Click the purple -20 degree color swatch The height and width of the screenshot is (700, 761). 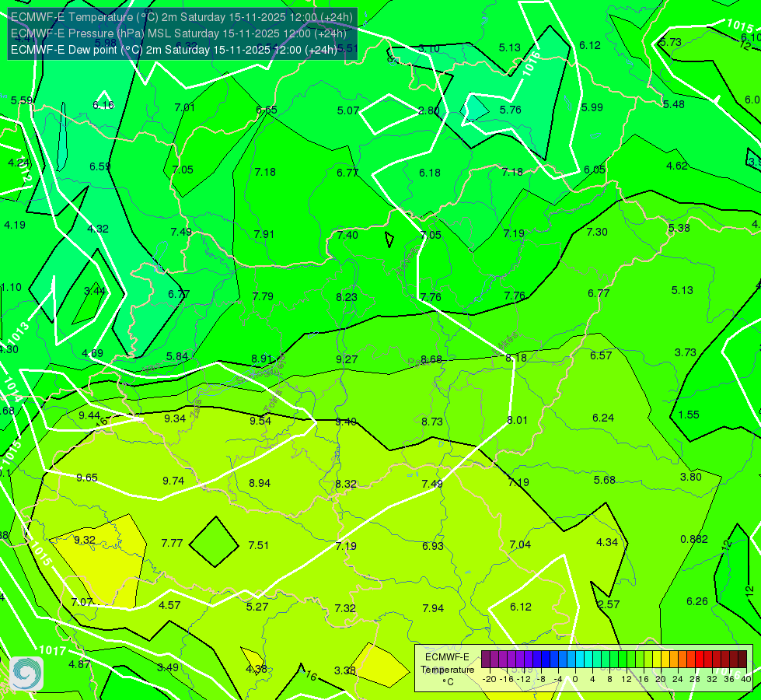point(486,660)
